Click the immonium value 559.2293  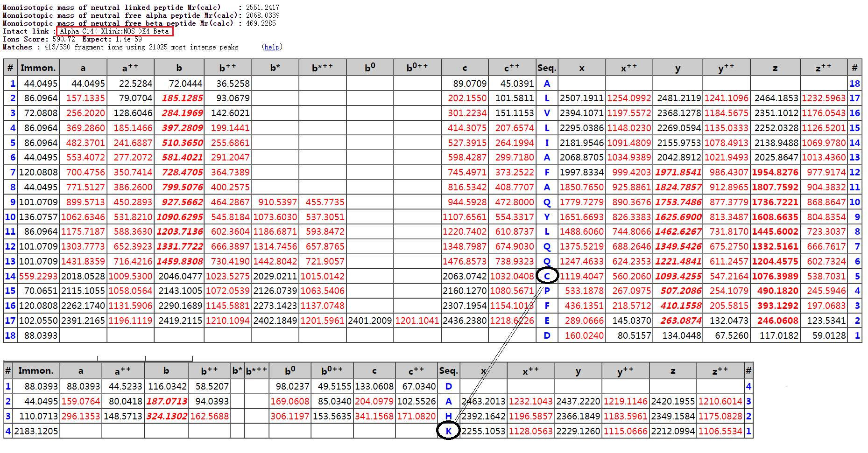click(x=38, y=276)
